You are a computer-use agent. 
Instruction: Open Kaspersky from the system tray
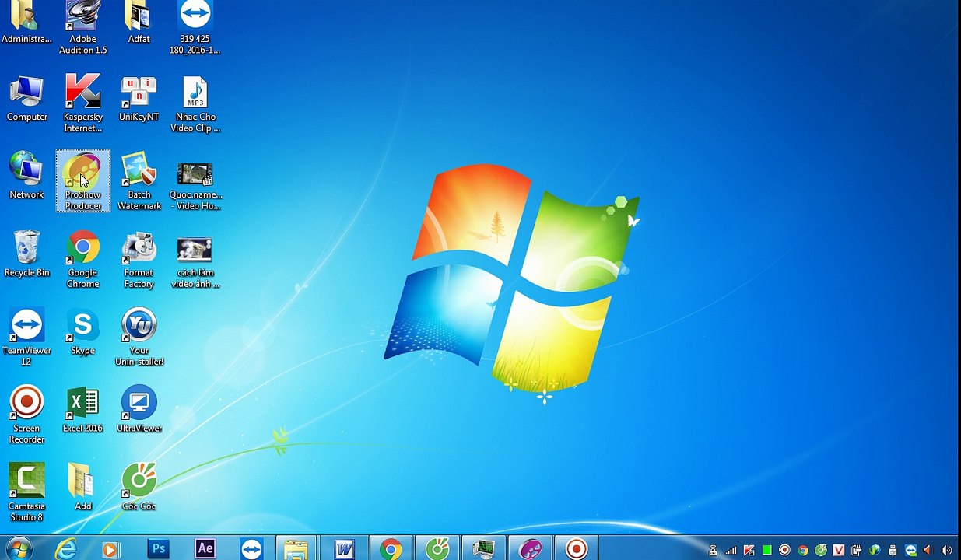(749, 551)
